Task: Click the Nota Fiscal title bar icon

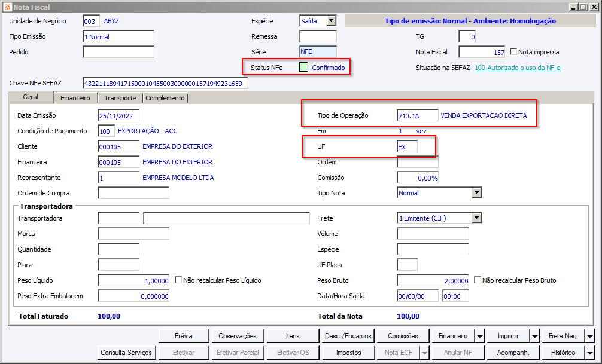Action: pos(8,7)
